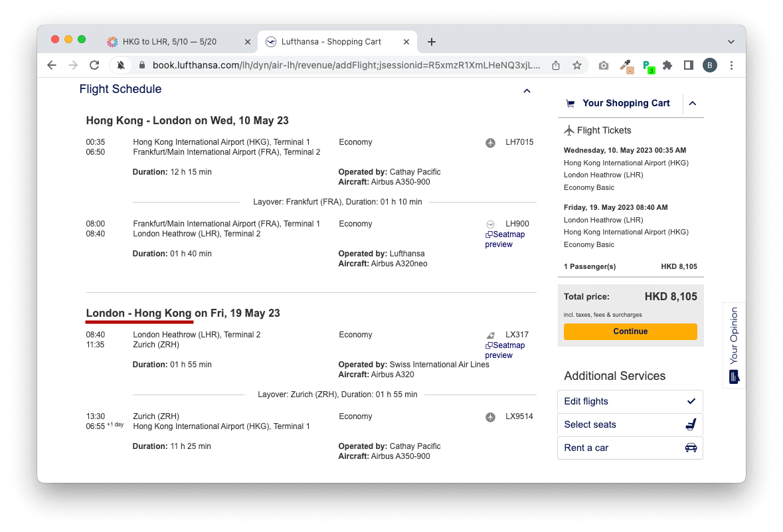Screen dimensions: 783x532
Task: Open the Extensions puzzle piece menu
Action: pos(667,66)
